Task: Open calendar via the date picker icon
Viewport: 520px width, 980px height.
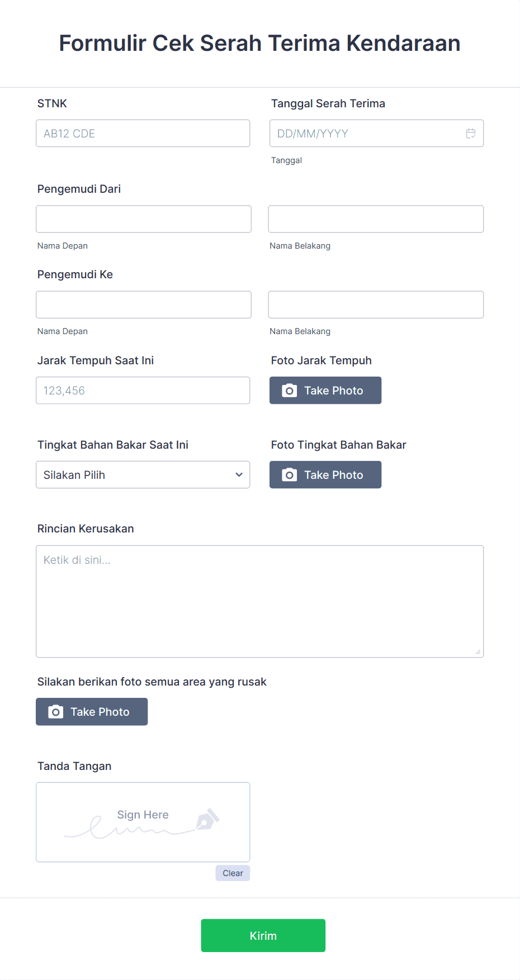Action: [x=470, y=133]
